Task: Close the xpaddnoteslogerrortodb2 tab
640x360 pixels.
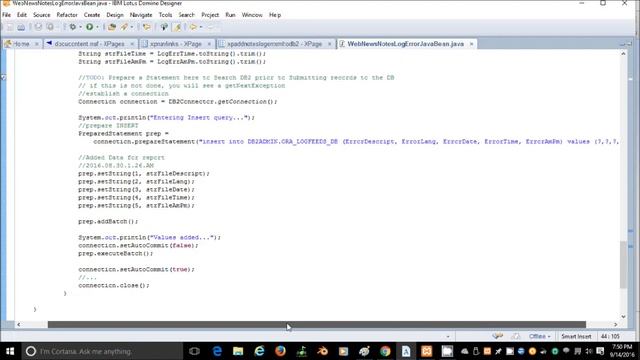Action: [x=329, y=44]
